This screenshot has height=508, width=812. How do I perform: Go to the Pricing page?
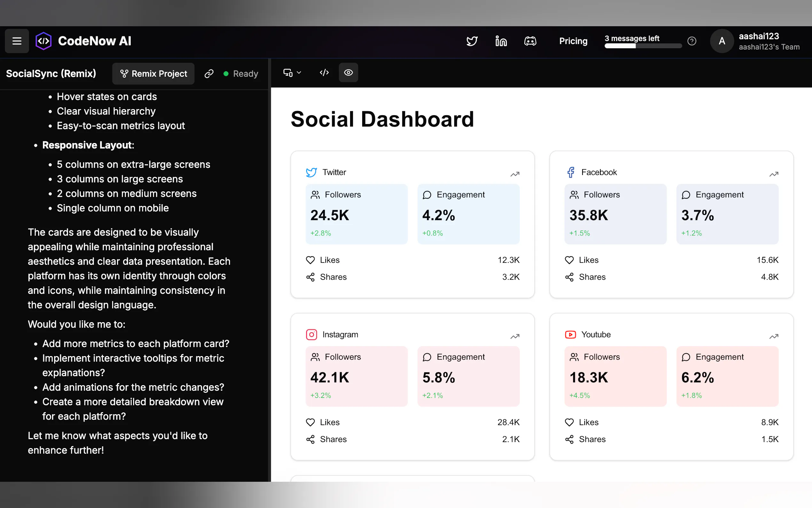[573, 41]
